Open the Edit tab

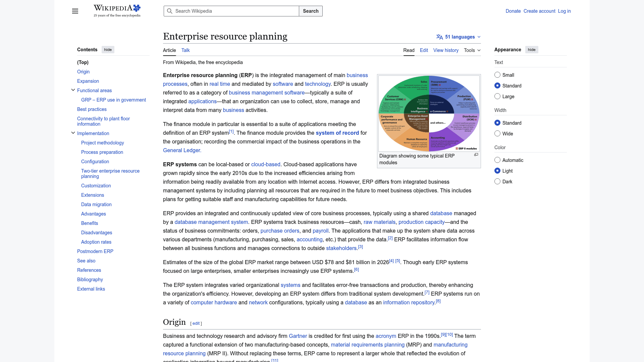click(424, 50)
